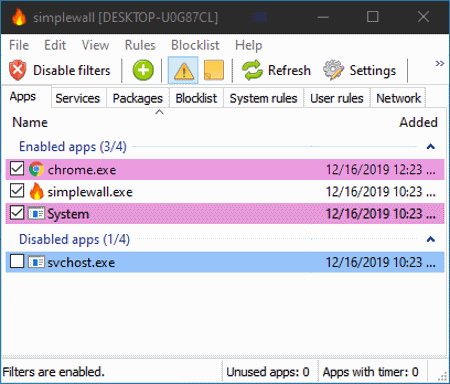Sort list by Added column header
Viewport: 450px width, 384px height.
coord(418,122)
